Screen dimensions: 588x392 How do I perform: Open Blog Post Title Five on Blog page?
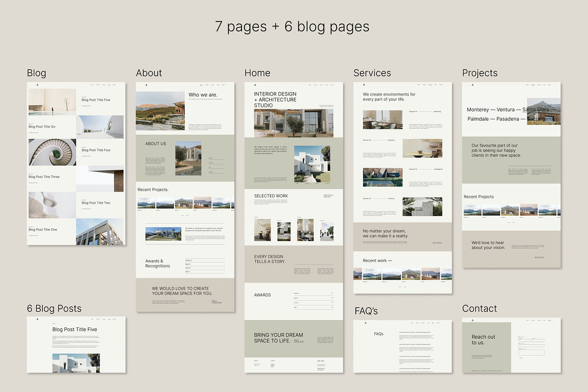click(x=96, y=100)
